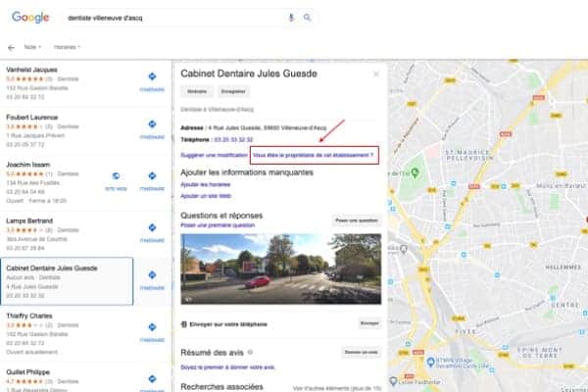Open directions icon for Vanhelst Jacques

point(152,76)
